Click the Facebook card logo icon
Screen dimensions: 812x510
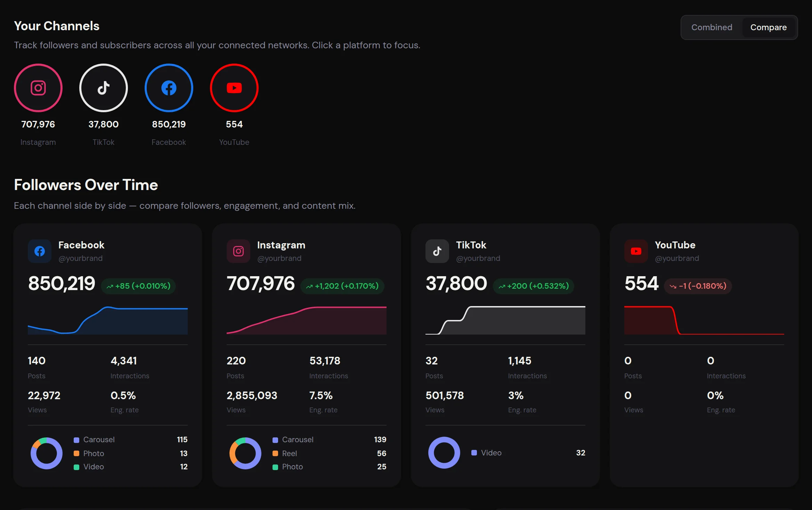(x=40, y=251)
